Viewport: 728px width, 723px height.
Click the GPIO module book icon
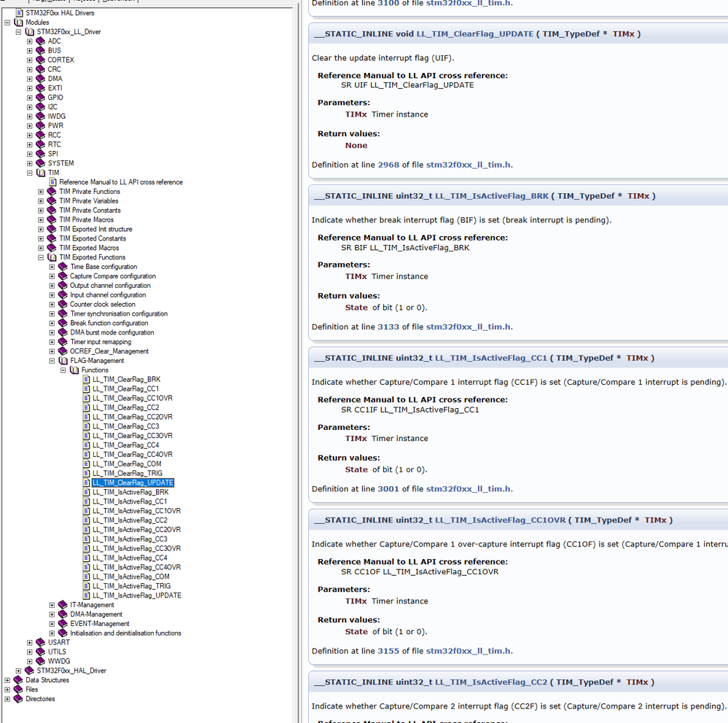(40, 98)
